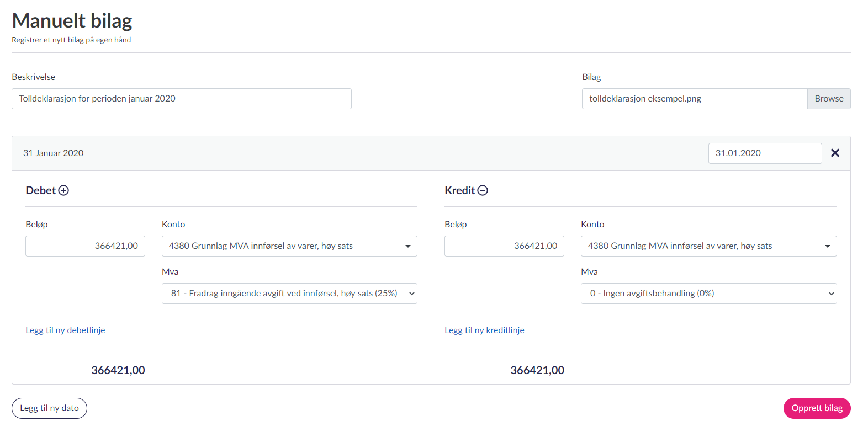Click the Bilag file name field

coord(694,99)
